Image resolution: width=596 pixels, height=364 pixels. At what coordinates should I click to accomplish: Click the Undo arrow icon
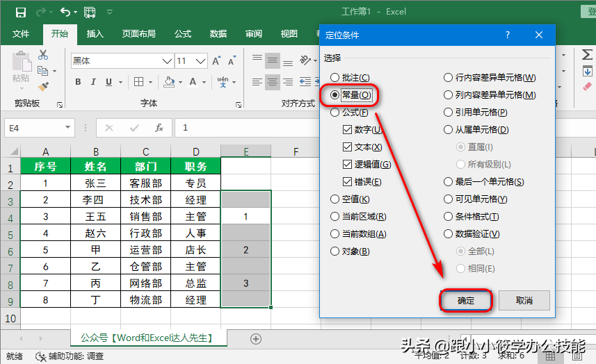[x=65, y=12]
